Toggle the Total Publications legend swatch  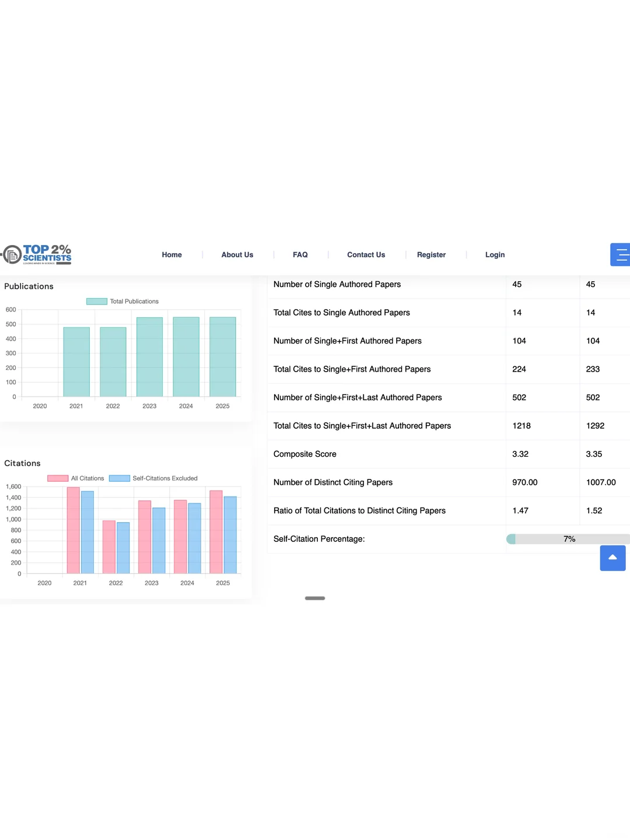tap(97, 302)
